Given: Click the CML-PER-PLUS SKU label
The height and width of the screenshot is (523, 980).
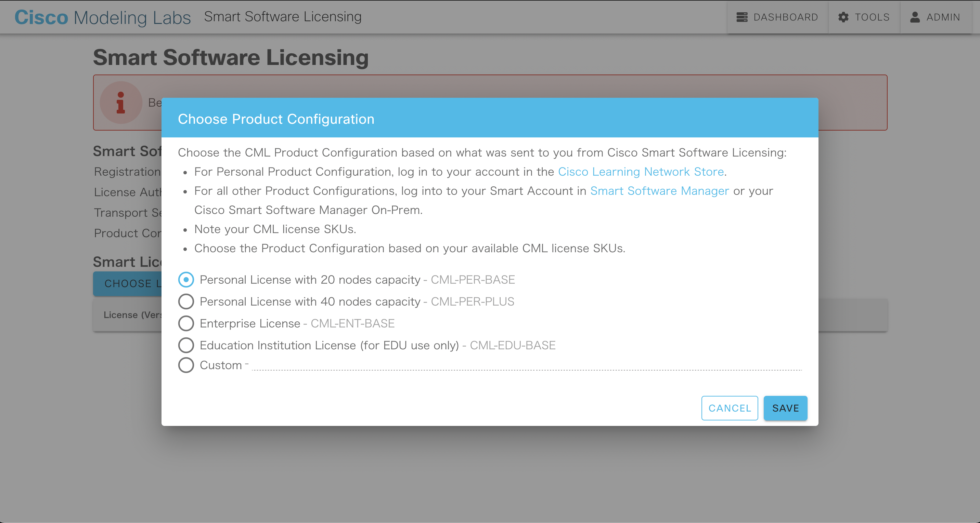Looking at the screenshot, I should [472, 301].
